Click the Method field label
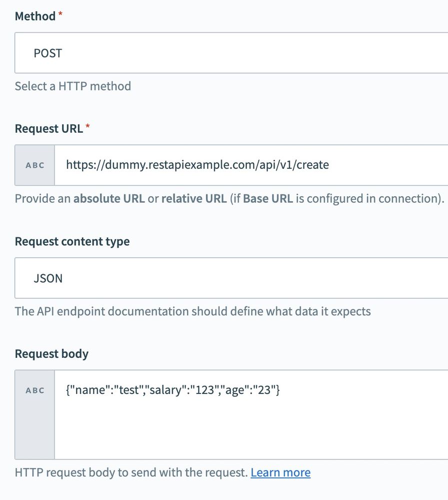448x500 pixels. 35,17
